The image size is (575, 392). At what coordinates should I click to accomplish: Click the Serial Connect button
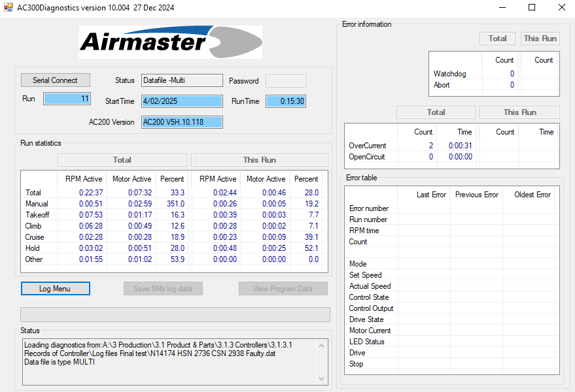click(x=55, y=80)
